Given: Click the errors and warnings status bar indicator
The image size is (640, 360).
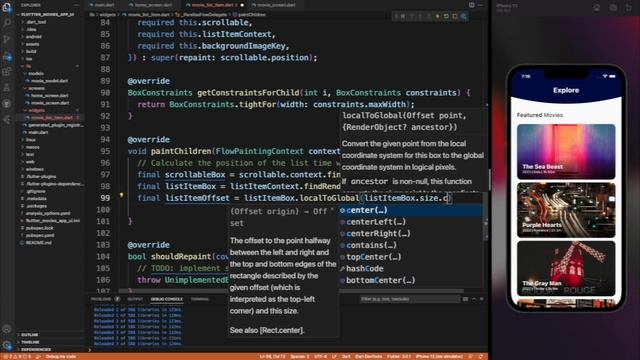Looking at the screenshot, I should point(17,357).
